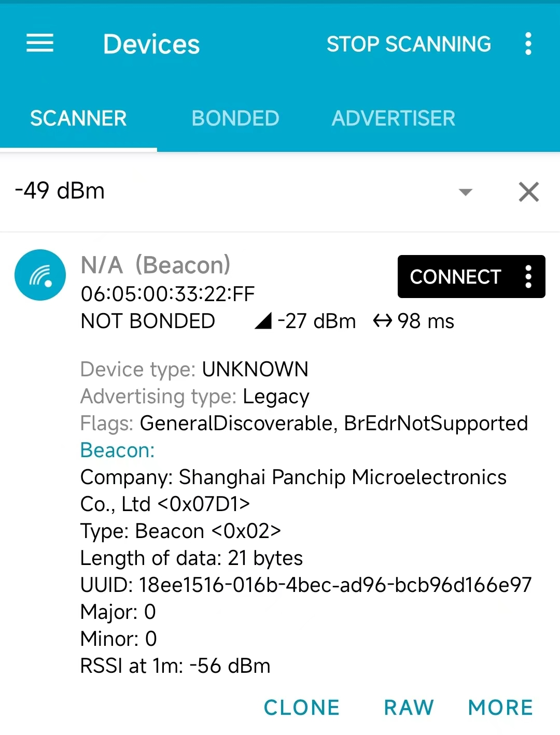This screenshot has width=560, height=735.
Task: Clear the -49 dBm filter with X
Action: 529,192
